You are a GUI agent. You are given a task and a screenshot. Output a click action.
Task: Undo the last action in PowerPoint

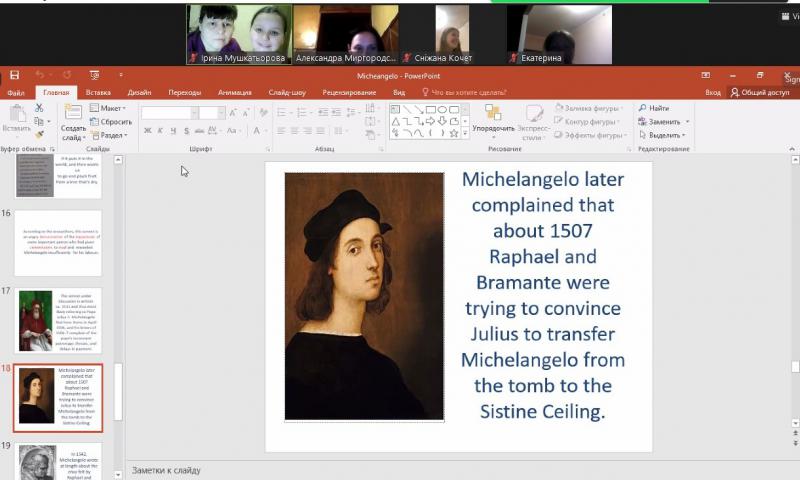point(40,75)
